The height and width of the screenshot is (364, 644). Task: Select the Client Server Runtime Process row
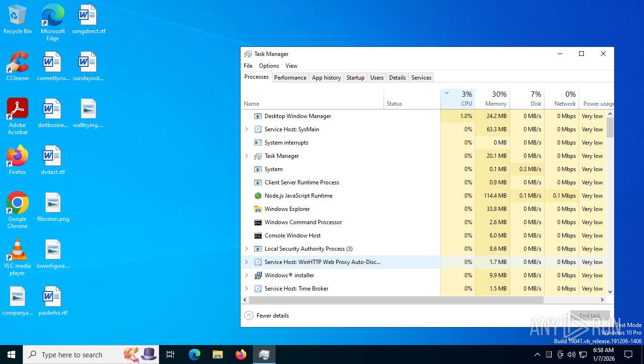(x=424, y=182)
